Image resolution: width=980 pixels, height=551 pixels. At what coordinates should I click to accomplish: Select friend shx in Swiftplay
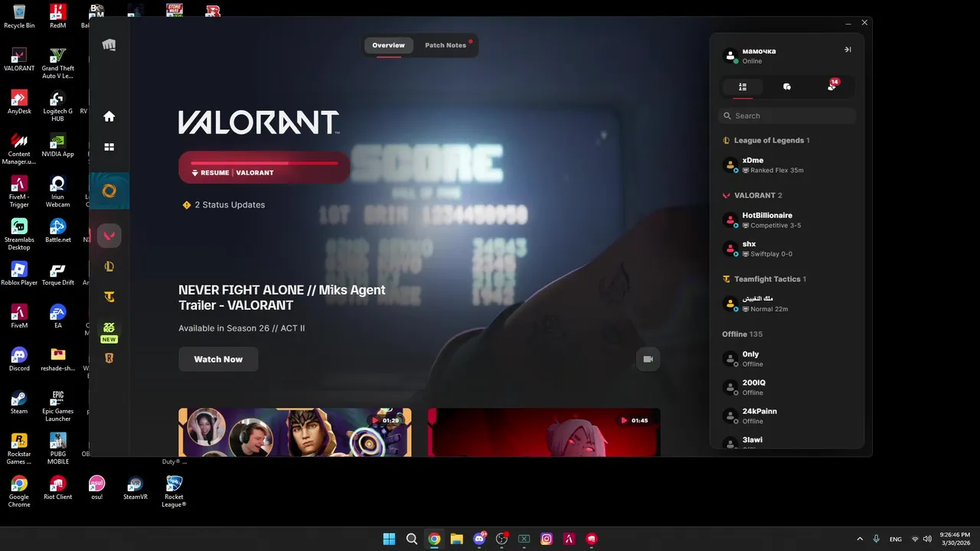787,249
